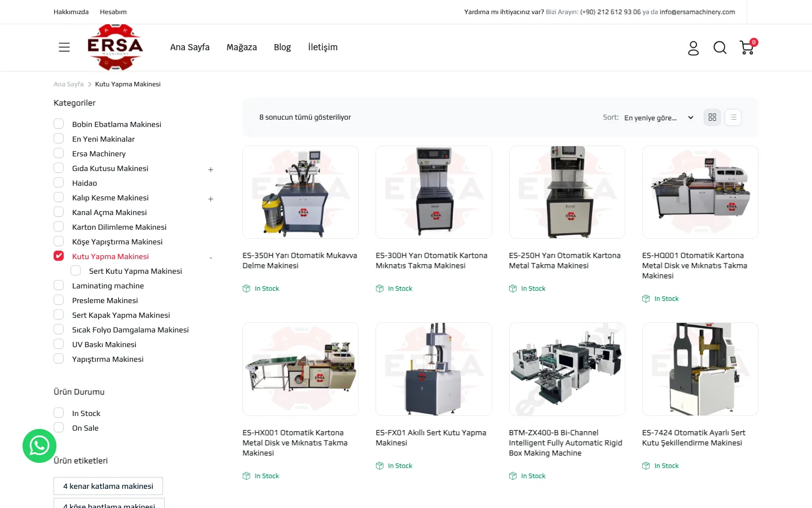Open the ES-7424 Otomatik Ayarlı product title
The height and width of the screenshot is (508, 812).
[694, 438]
